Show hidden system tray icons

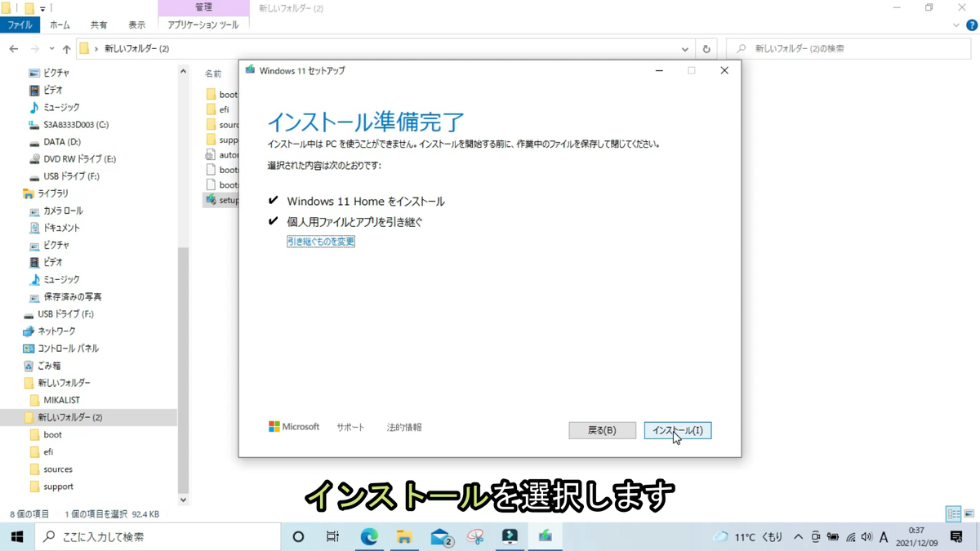[798, 537]
